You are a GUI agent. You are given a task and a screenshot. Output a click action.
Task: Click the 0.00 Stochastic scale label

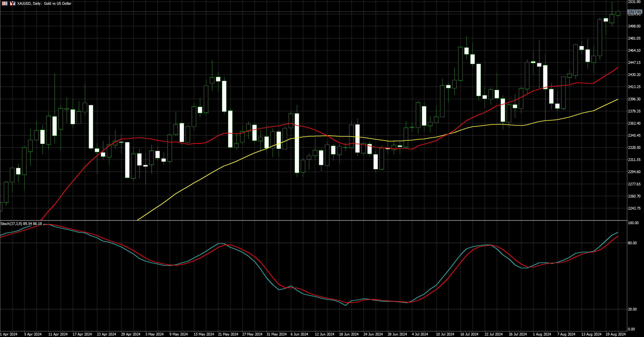click(x=631, y=329)
